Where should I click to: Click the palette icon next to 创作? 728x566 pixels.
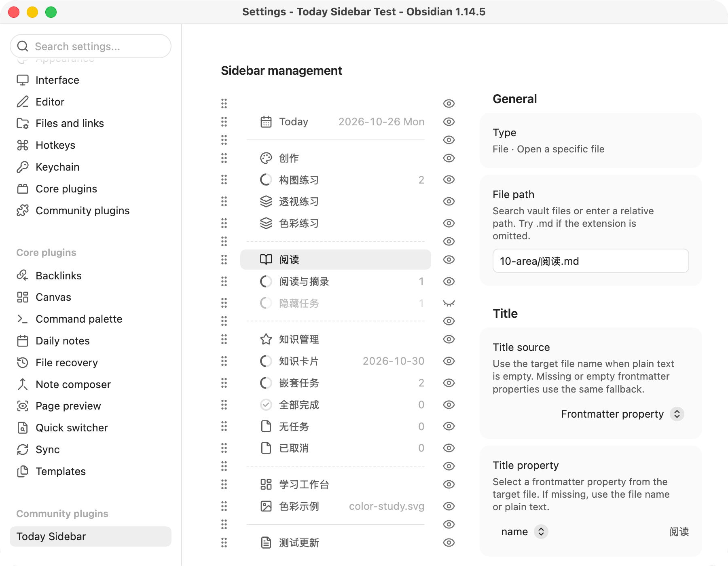pos(266,158)
